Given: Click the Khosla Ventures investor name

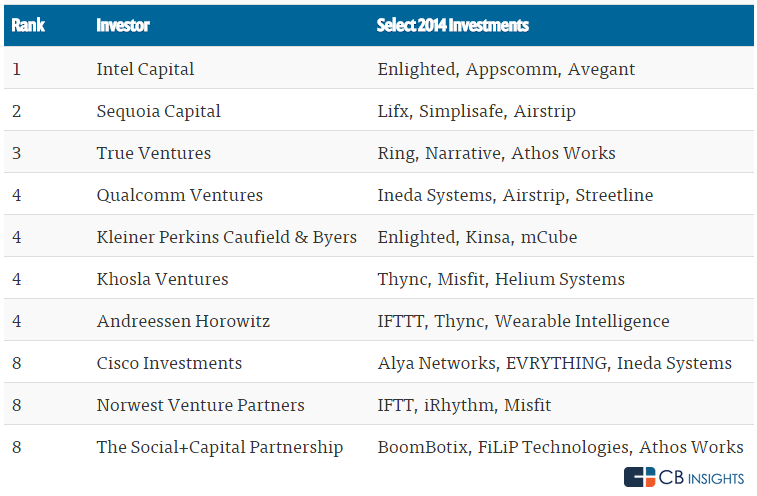Looking at the screenshot, I should pos(162,279).
